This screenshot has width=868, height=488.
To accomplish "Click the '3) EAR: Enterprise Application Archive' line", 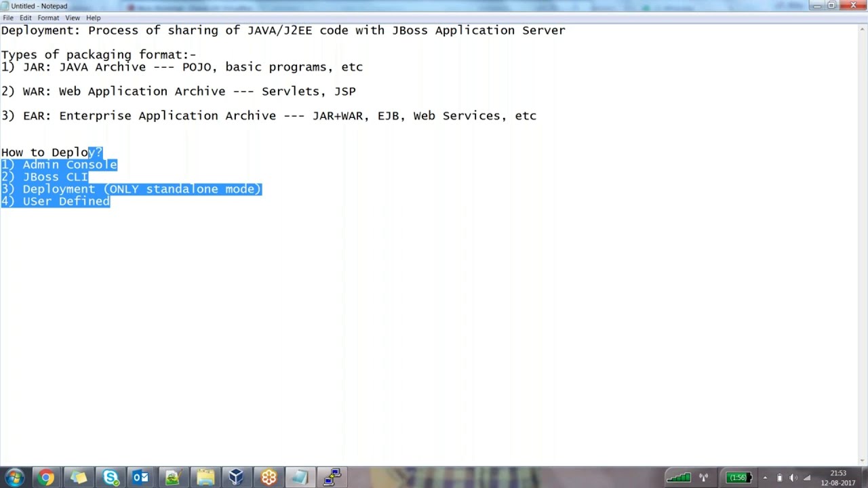I will 269,116.
